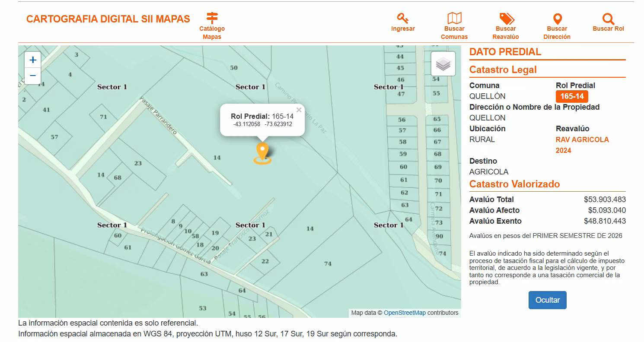Select the Buscar Comunas menu label
The height and width of the screenshot is (342, 644).
[x=454, y=33]
